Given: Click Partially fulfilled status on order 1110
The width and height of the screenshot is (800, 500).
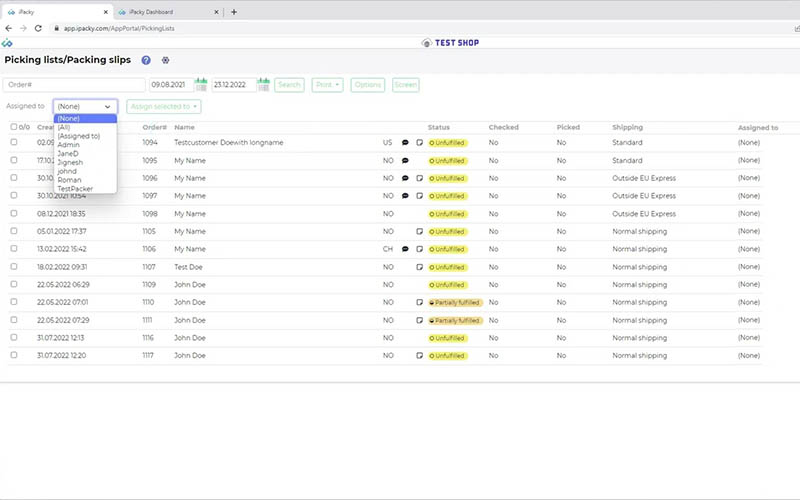Looking at the screenshot, I should click(455, 303).
